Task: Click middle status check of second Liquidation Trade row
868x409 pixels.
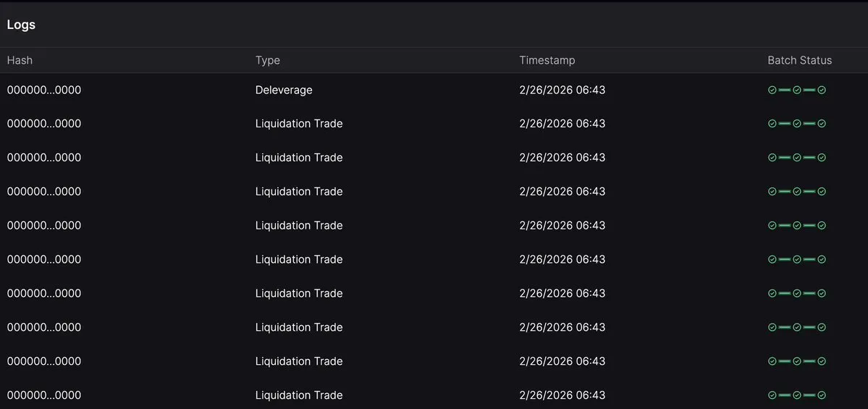Action: 797,158
